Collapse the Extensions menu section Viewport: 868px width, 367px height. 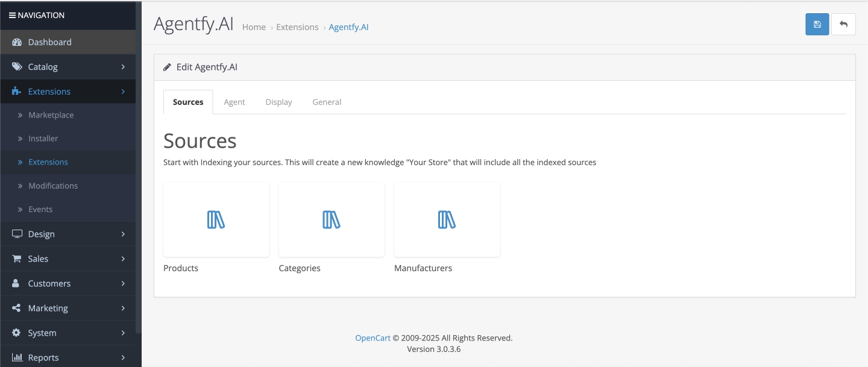68,92
